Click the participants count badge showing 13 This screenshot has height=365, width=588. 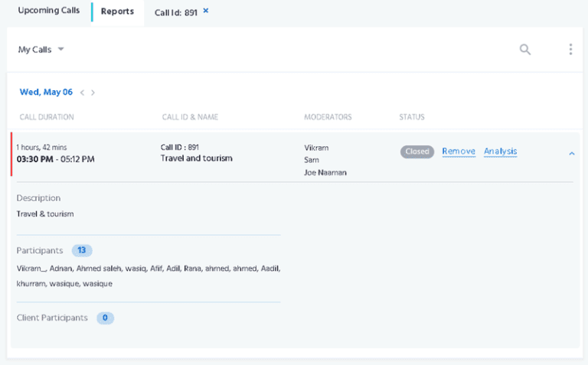pyautogui.click(x=82, y=250)
